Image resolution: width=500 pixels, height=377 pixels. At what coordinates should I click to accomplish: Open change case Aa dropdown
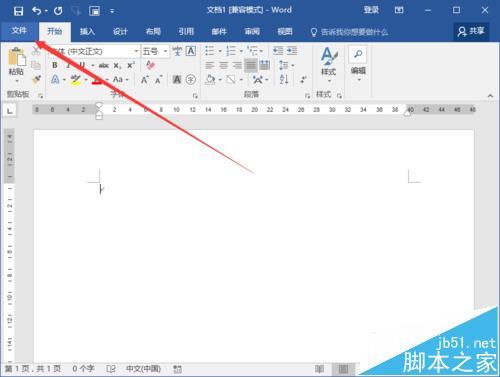[x=120, y=79]
